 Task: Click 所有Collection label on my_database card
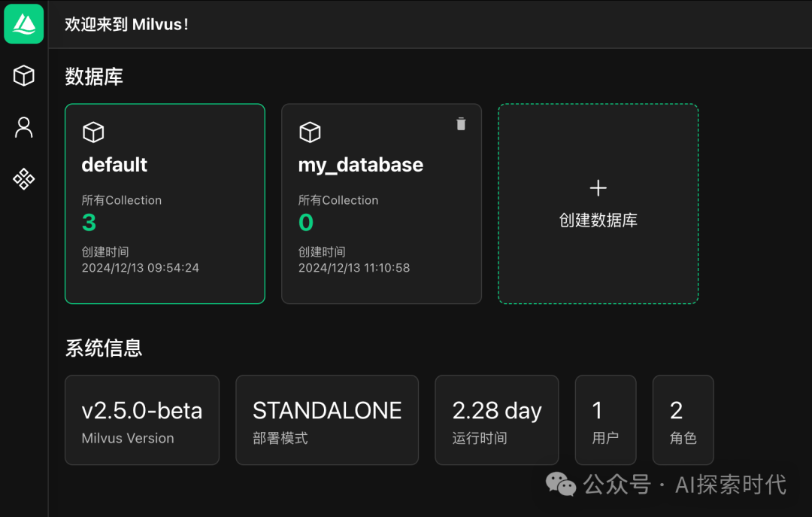click(338, 200)
